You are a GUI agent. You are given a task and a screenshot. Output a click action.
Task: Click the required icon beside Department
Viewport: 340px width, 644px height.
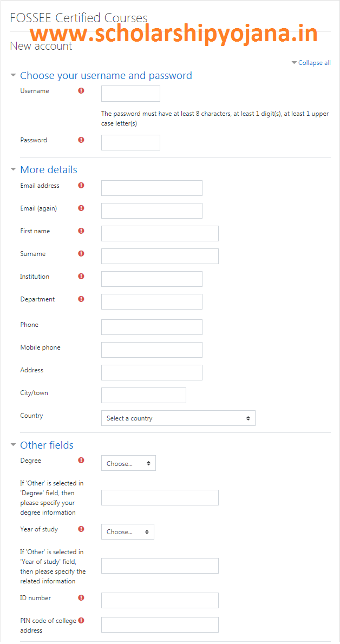[x=81, y=299]
